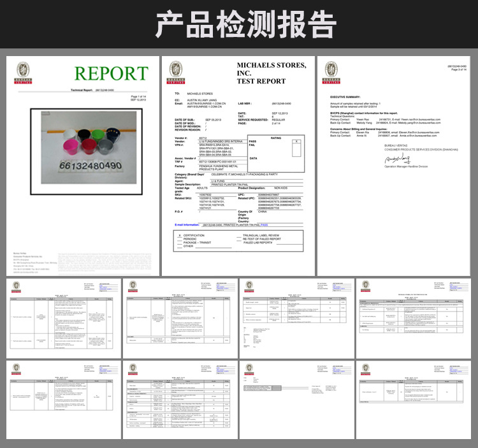
Task: Select the black tin pail in sample photo
Action: (x=83, y=135)
